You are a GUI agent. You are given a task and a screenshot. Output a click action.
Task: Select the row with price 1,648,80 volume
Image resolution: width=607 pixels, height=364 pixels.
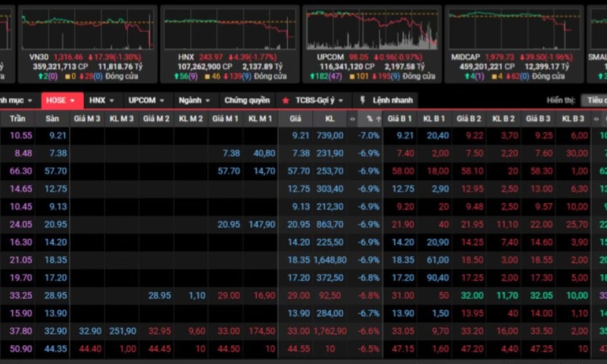(330, 260)
